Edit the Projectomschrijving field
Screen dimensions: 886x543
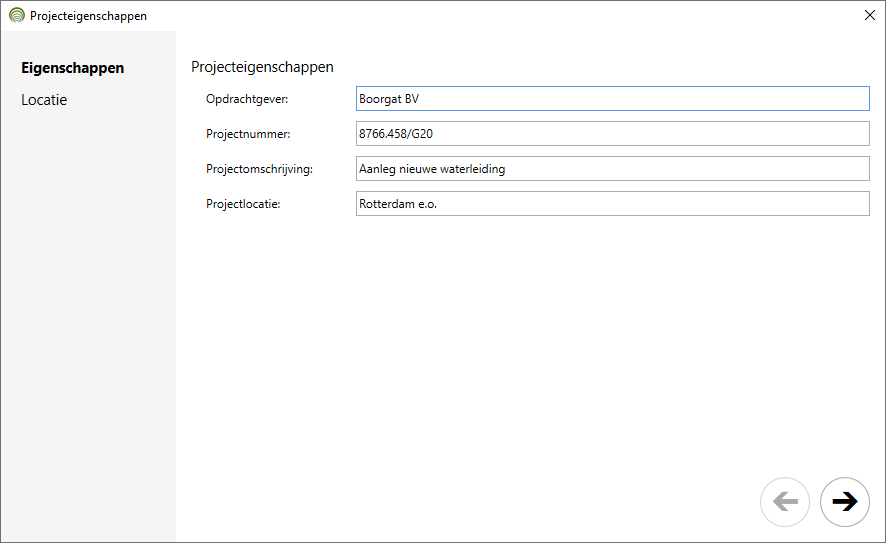(x=613, y=169)
